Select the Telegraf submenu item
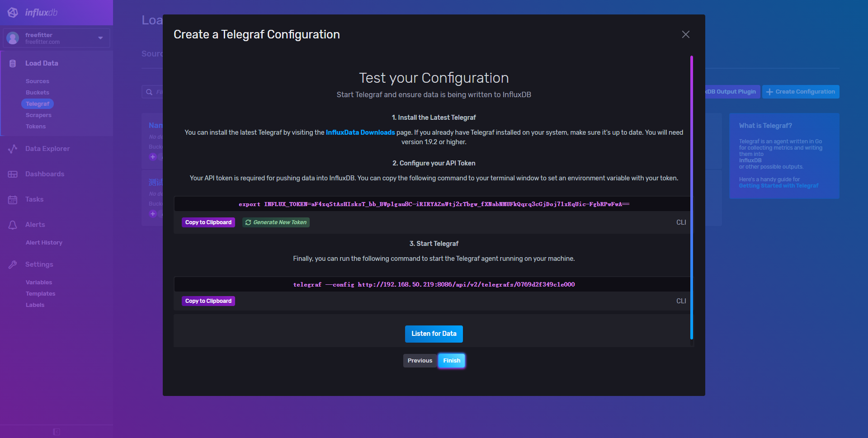This screenshot has width=868, height=438. click(38, 104)
